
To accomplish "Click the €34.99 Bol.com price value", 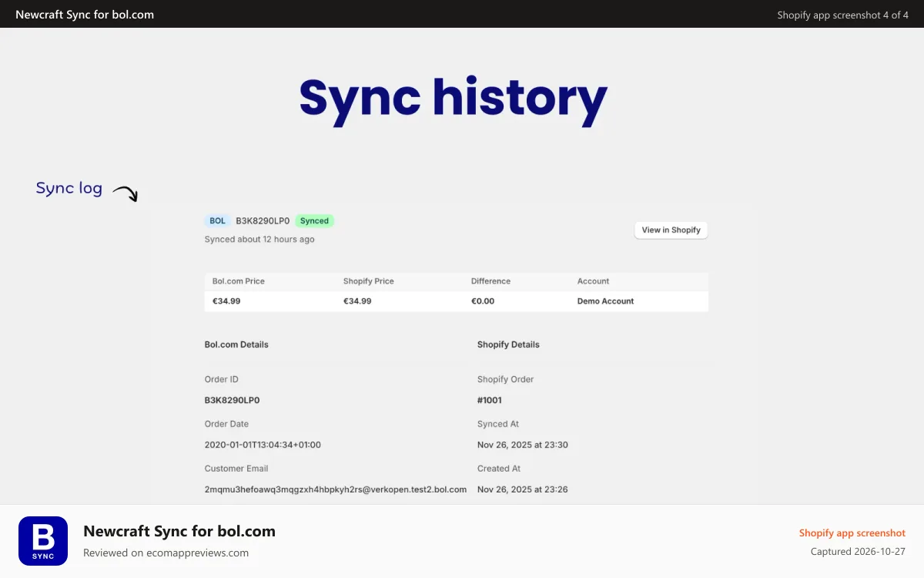I will [x=226, y=301].
